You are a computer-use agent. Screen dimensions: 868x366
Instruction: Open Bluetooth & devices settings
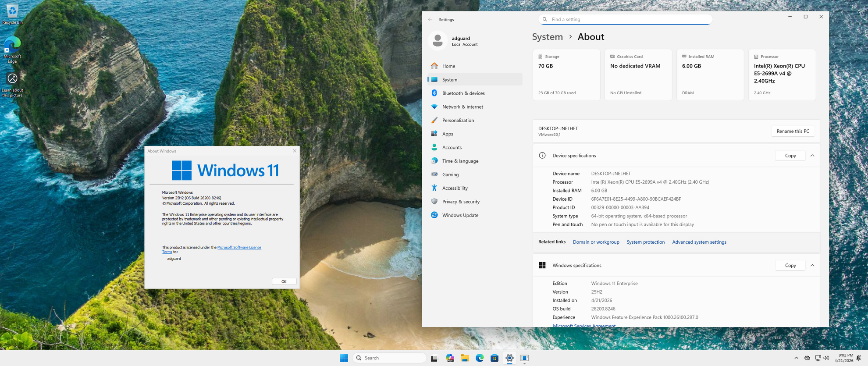tap(463, 93)
